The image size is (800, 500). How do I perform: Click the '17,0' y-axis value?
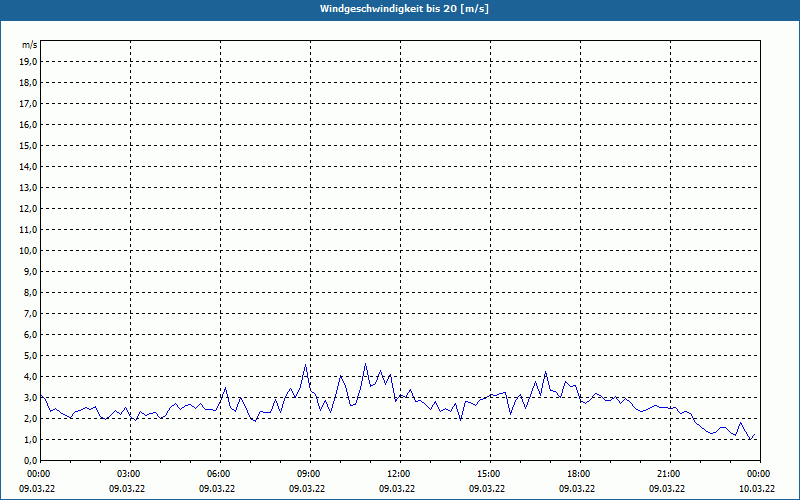pos(28,104)
